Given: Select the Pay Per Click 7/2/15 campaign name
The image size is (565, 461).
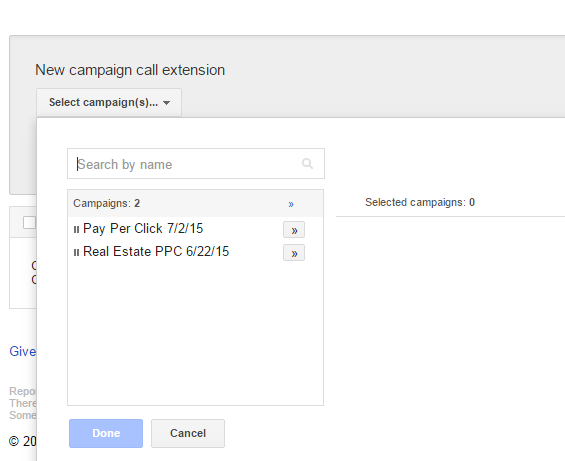Looking at the screenshot, I should pos(143,229).
